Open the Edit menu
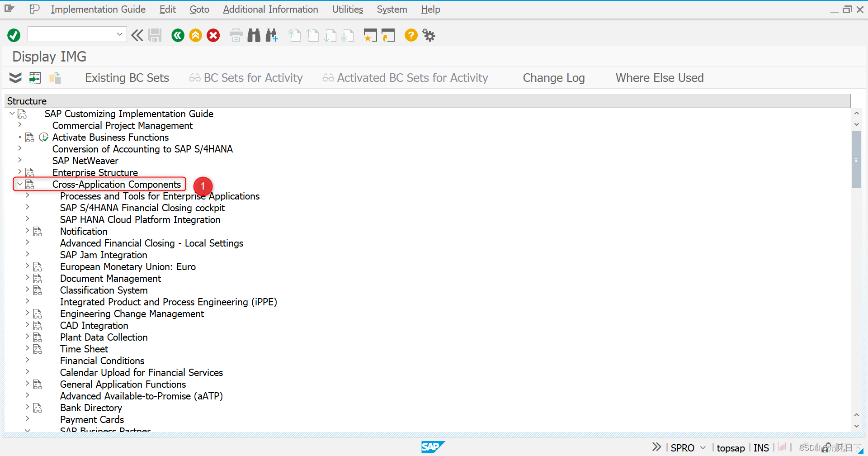 168,9
